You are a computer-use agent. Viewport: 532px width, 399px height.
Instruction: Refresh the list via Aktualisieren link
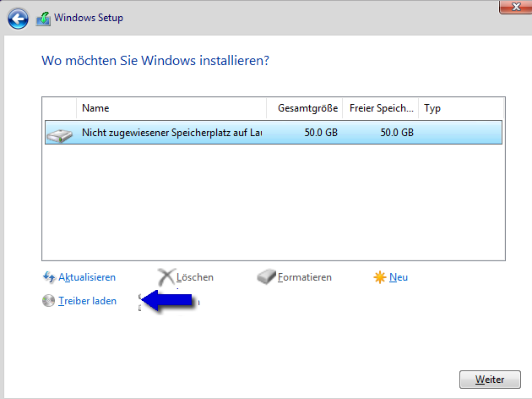coord(87,277)
